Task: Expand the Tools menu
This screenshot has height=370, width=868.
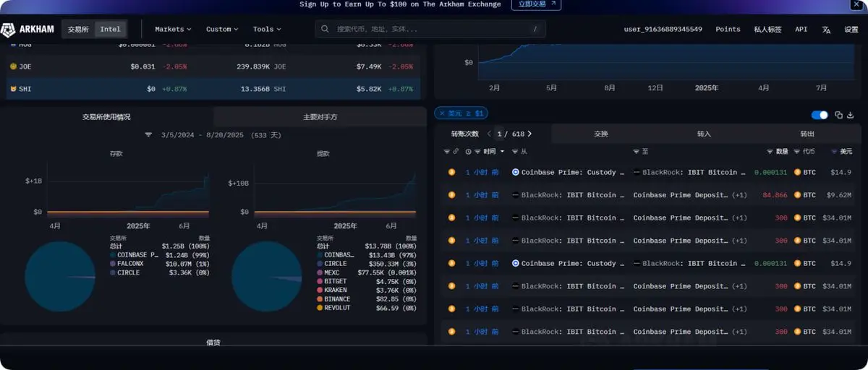Action: [x=267, y=30]
